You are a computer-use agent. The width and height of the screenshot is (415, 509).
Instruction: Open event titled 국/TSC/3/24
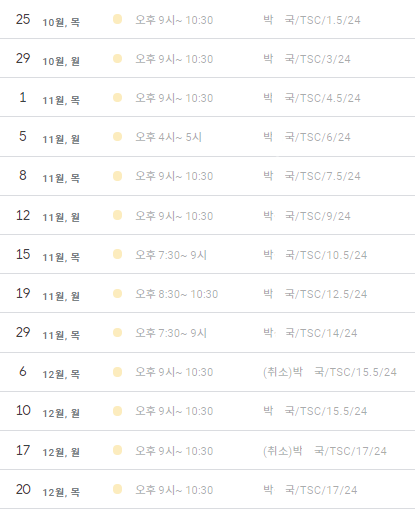click(307, 59)
